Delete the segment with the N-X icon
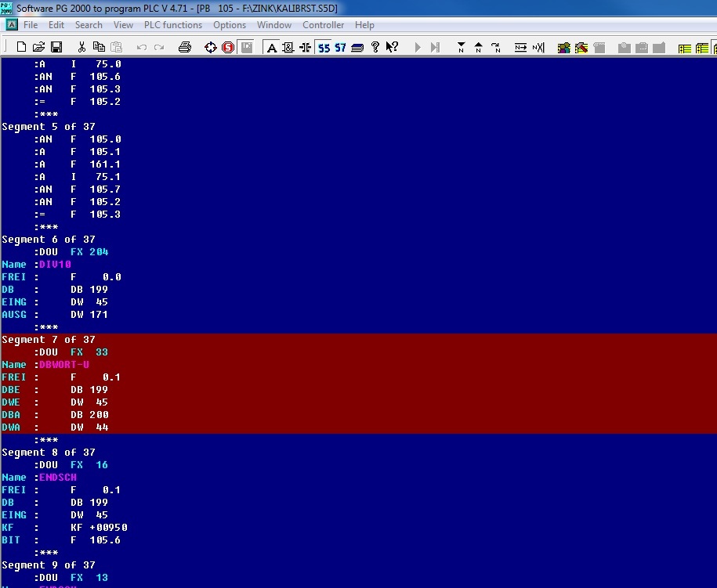 538,47
